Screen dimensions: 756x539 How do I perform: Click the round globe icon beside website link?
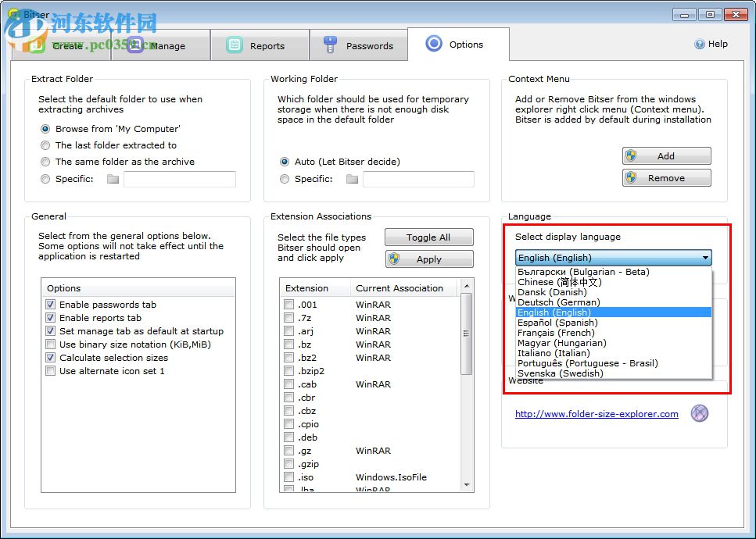coord(699,413)
